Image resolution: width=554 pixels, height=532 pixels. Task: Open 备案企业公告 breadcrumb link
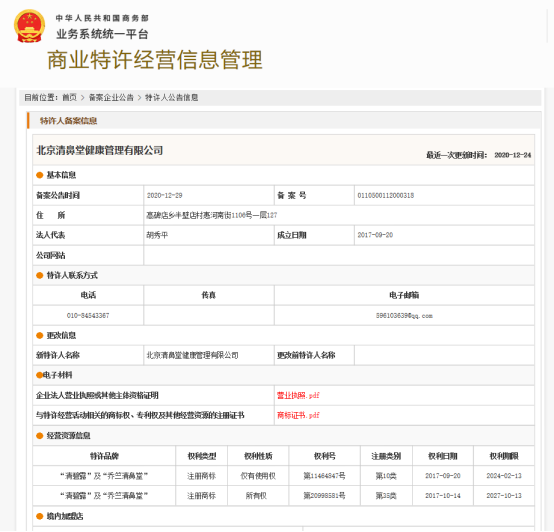click(111, 97)
